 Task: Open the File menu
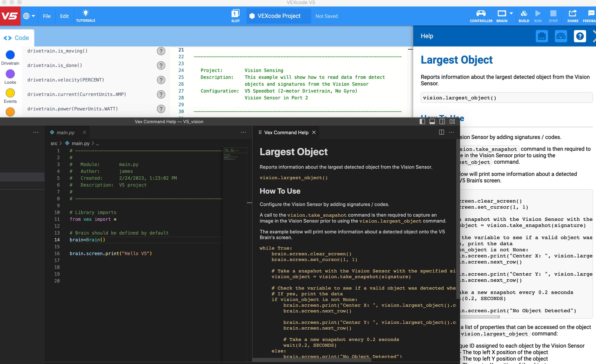click(47, 16)
